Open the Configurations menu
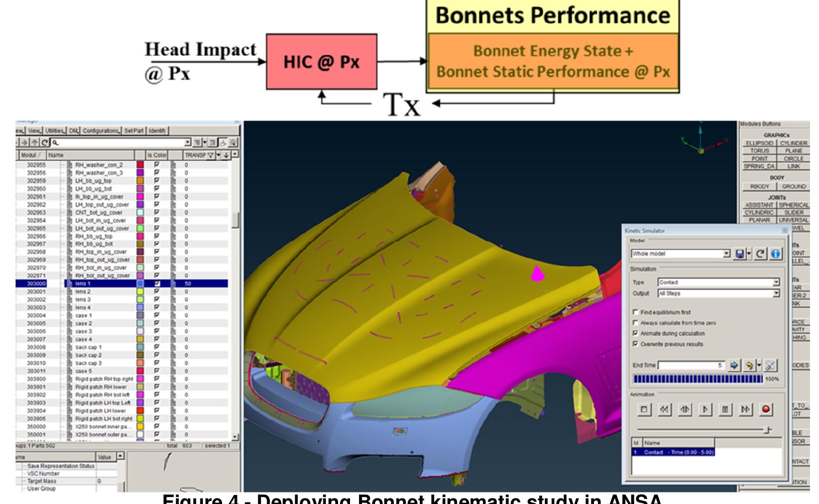819x504 pixels. click(x=101, y=131)
